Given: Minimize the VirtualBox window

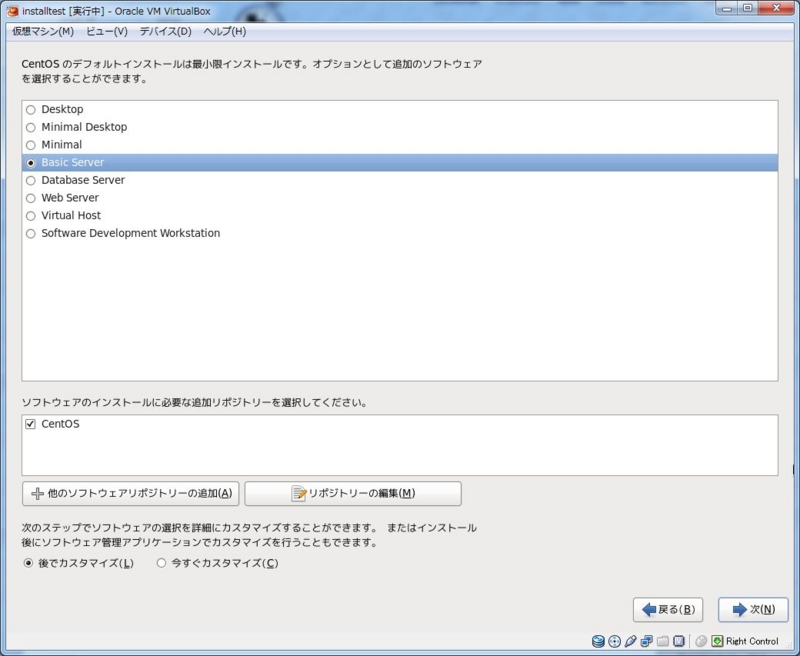Looking at the screenshot, I should pos(727,8).
